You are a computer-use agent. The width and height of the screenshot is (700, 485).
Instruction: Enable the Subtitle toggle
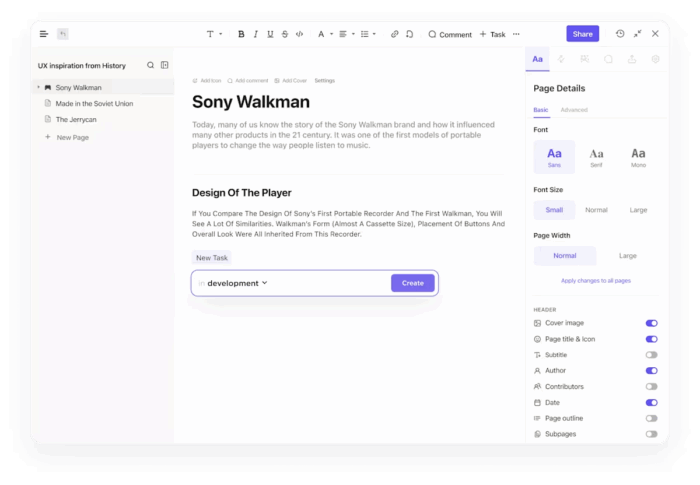pos(651,355)
